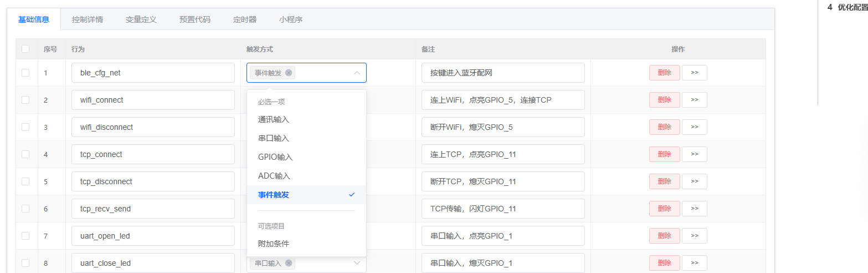Delete the ble_cfg_net row

(x=665, y=73)
